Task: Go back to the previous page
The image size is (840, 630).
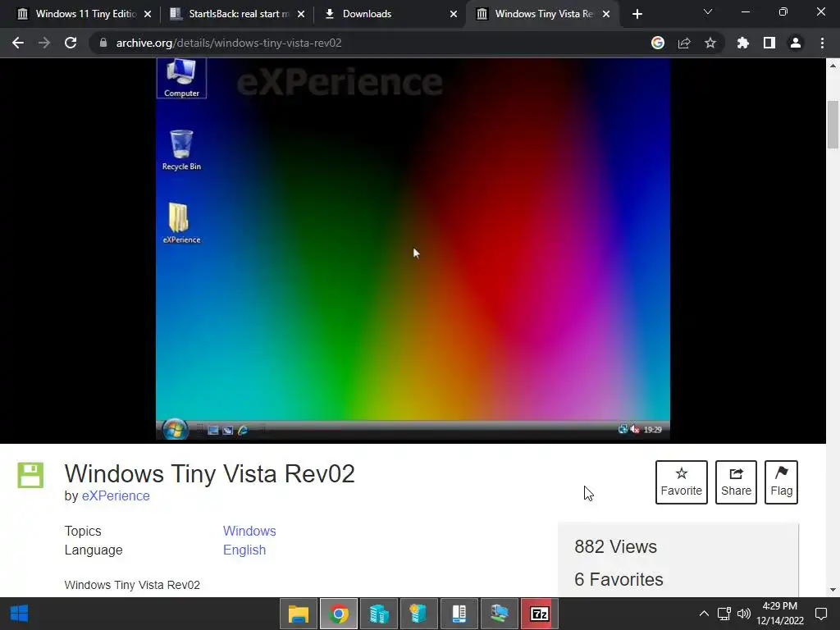Action: (18, 43)
